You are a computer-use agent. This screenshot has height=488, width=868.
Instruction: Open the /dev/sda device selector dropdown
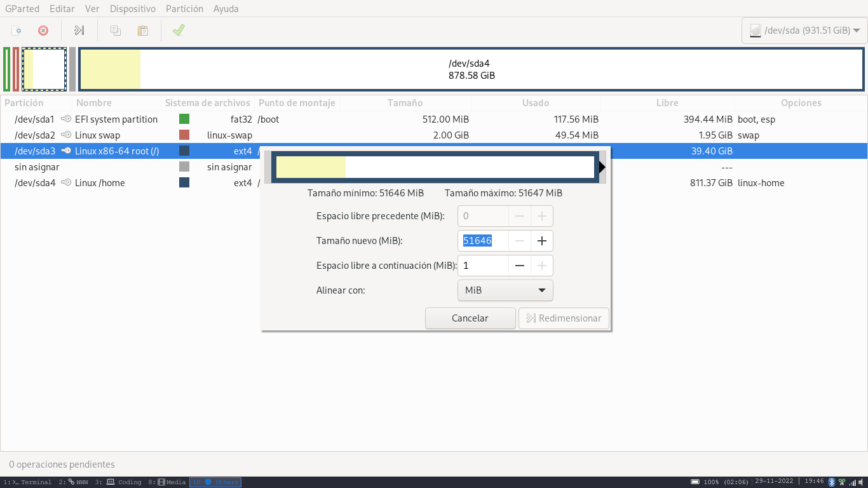[804, 30]
